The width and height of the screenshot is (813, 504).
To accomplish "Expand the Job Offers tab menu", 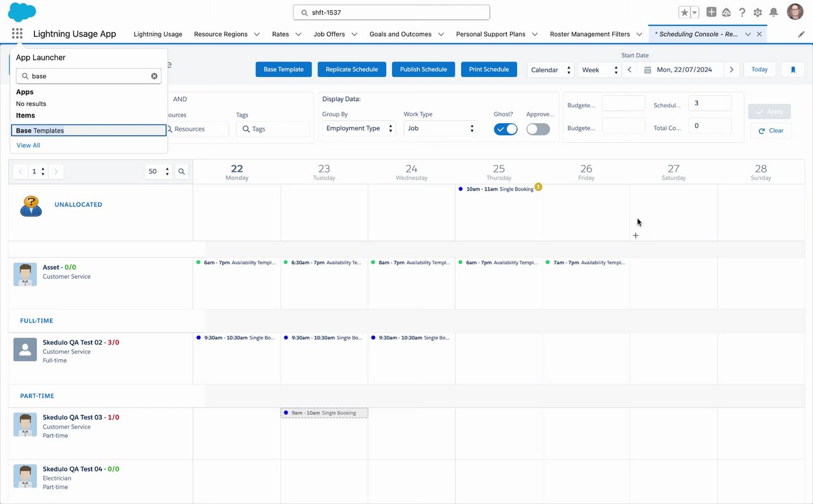I will (354, 34).
